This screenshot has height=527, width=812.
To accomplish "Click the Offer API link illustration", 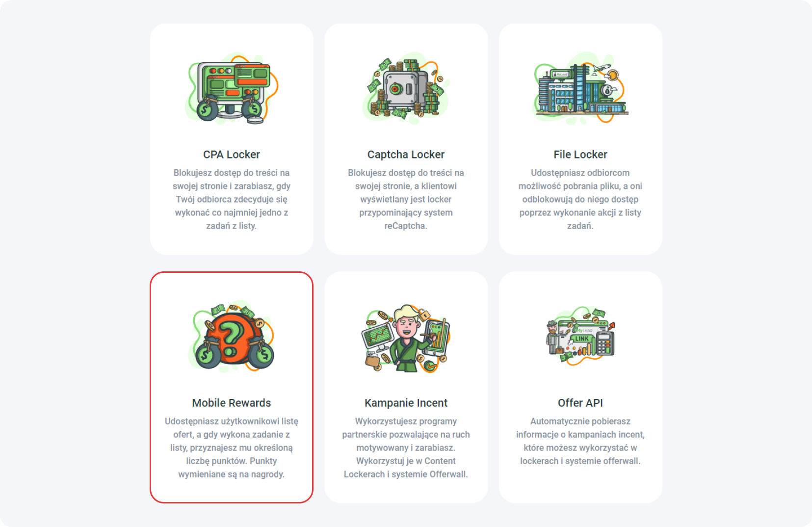I will click(x=580, y=337).
